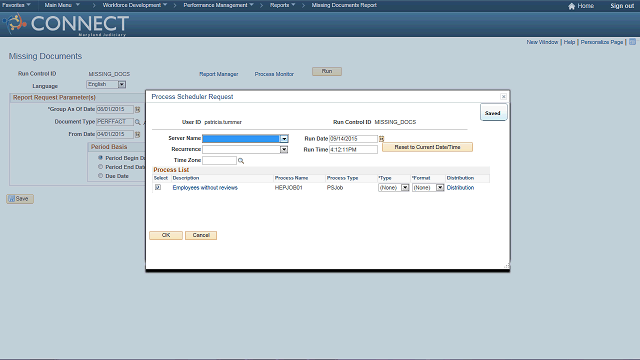Open Reports breadcrumb menu
The image size is (640, 360).
[282, 5]
